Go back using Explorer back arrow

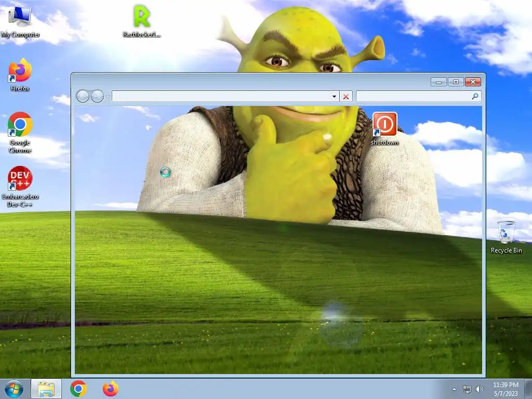83,96
